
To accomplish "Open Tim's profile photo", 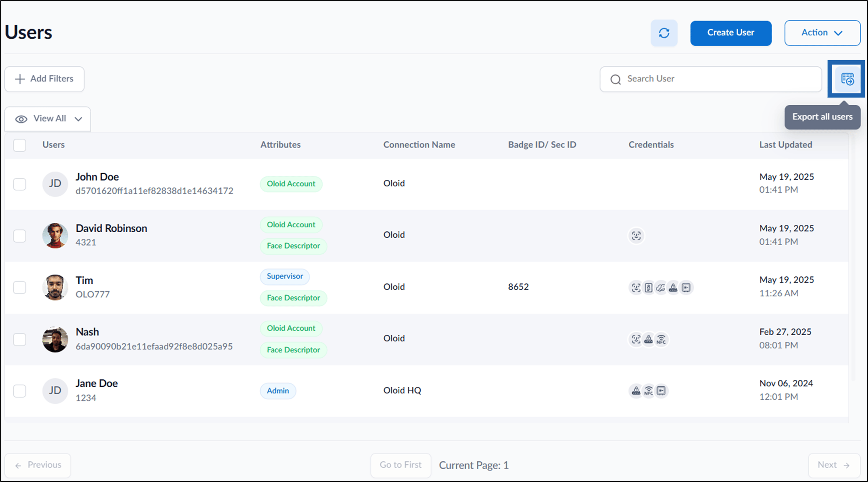I will coord(55,287).
